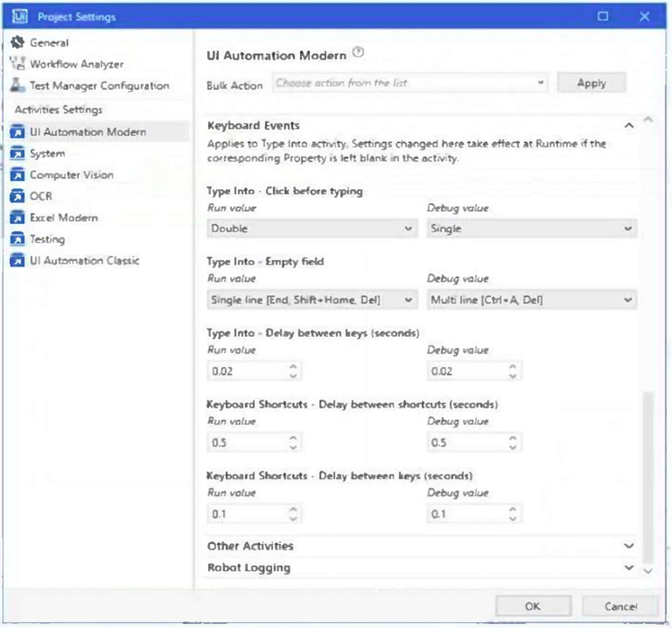
Task: Select System in Activities Settings
Action: click(47, 154)
